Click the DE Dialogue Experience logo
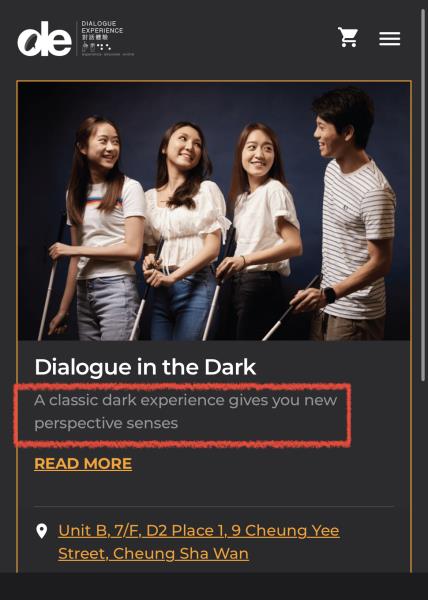Screen dimensions: 428x600 tap(75, 38)
